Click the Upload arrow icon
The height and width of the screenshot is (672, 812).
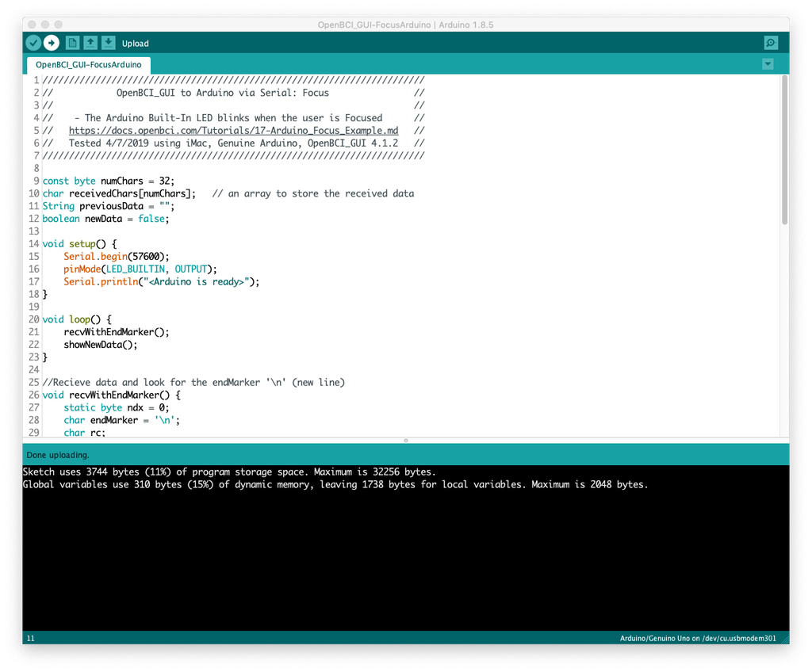[52, 43]
